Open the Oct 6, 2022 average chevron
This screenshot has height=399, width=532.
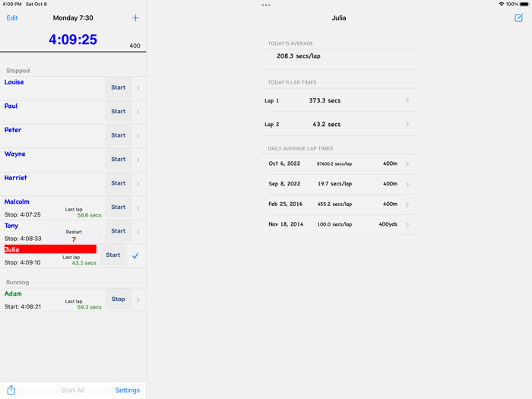tap(407, 164)
